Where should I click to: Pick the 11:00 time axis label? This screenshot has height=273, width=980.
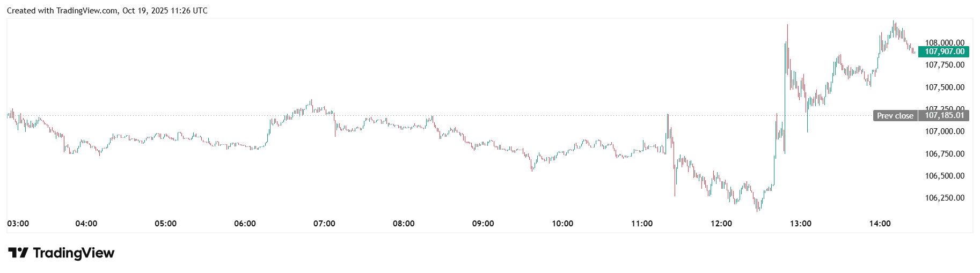point(642,224)
